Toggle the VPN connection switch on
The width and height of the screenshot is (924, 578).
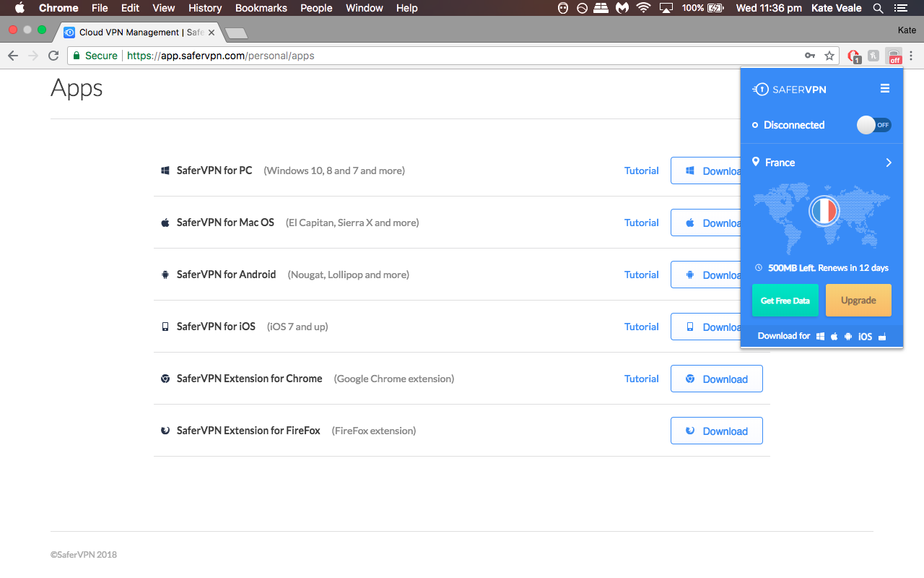[x=874, y=125]
